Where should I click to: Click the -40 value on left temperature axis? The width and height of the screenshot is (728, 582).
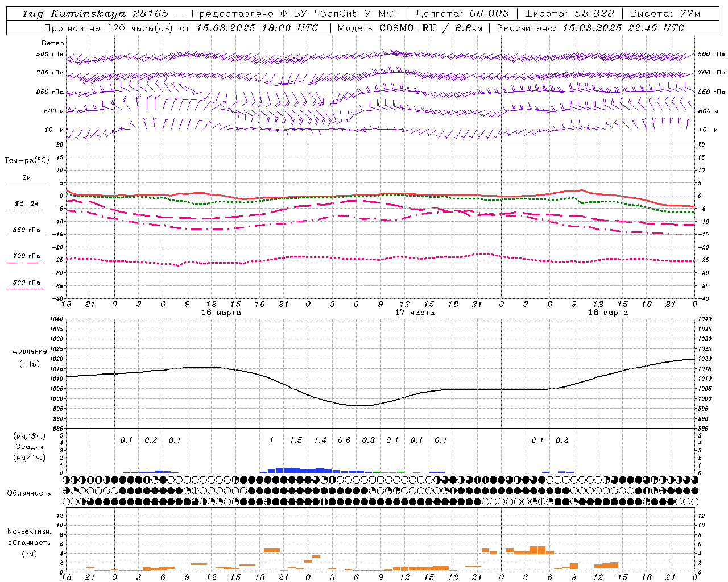[x=57, y=298]
